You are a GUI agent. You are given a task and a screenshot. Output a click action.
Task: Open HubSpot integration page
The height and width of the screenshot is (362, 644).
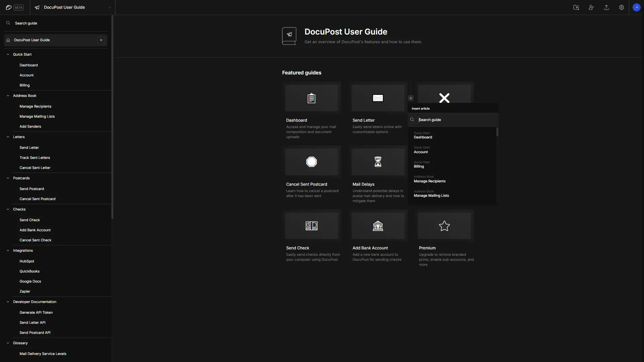pyautogui.click(x=27, y=261)
